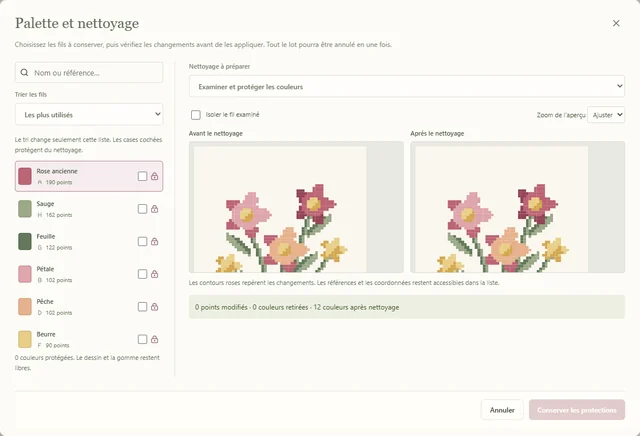Click the 162 points count
Screen dimensions: 640x436
click(59, 215)
